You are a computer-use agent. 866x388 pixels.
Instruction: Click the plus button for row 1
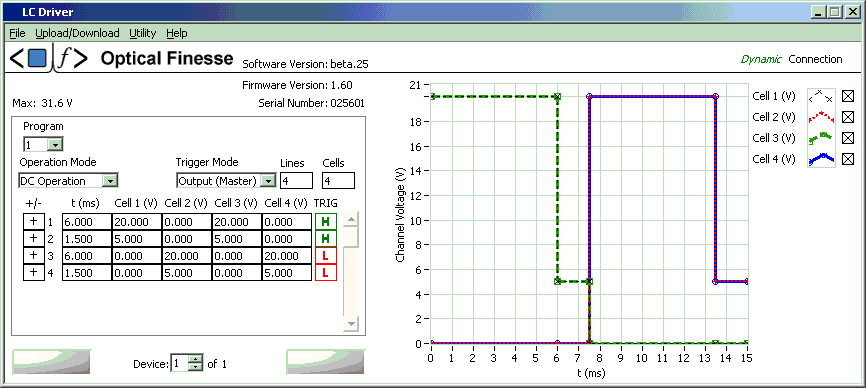33,222
